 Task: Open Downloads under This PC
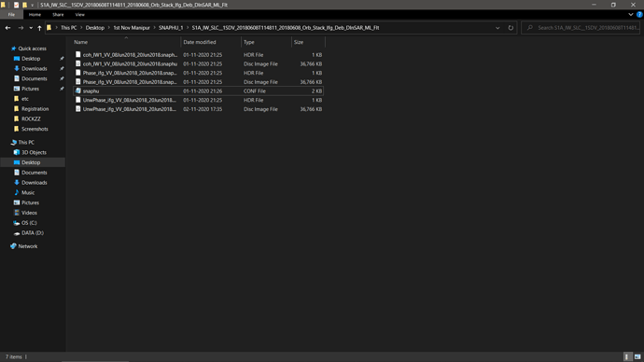click(x=35, y=183)
